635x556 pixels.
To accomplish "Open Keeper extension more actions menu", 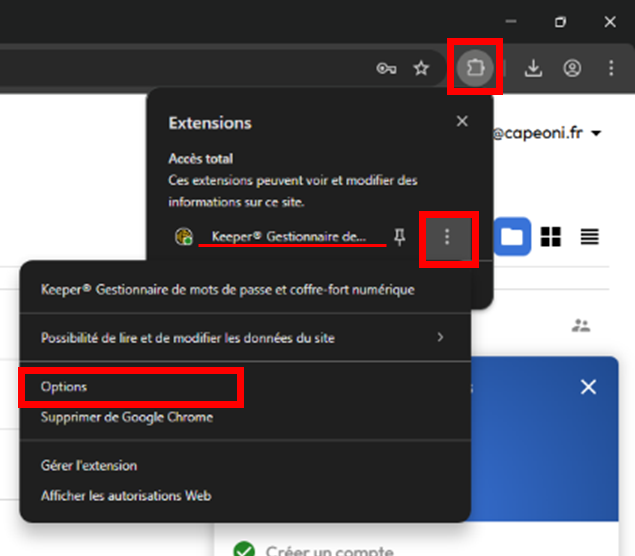I will [x=447, y=237].
